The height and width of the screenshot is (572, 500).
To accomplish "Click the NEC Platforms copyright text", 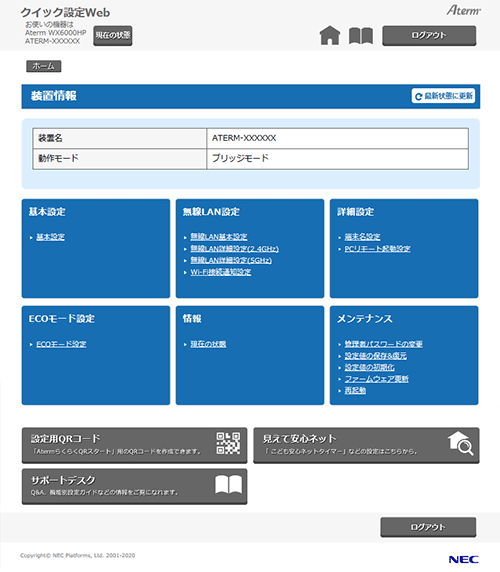I will [77, 556].
